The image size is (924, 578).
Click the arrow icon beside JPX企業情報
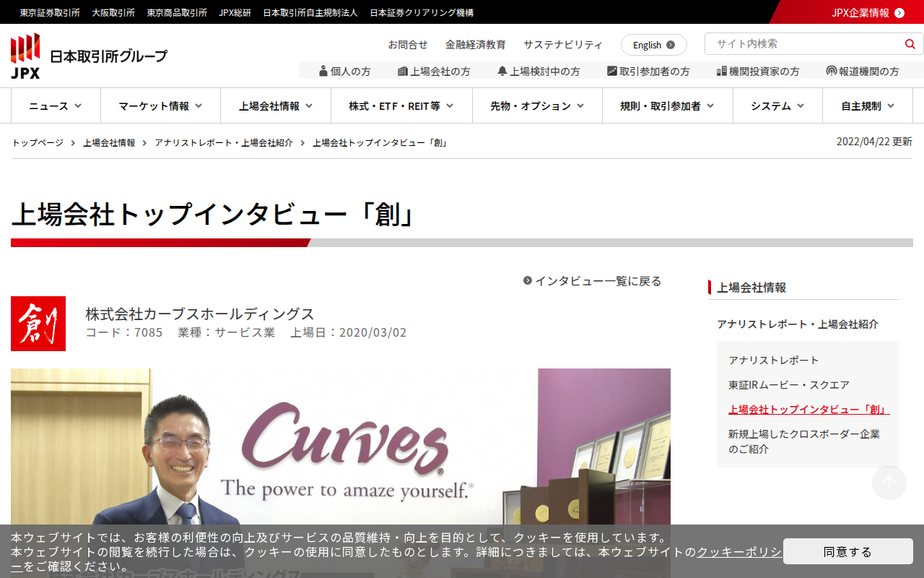(899, 12)
